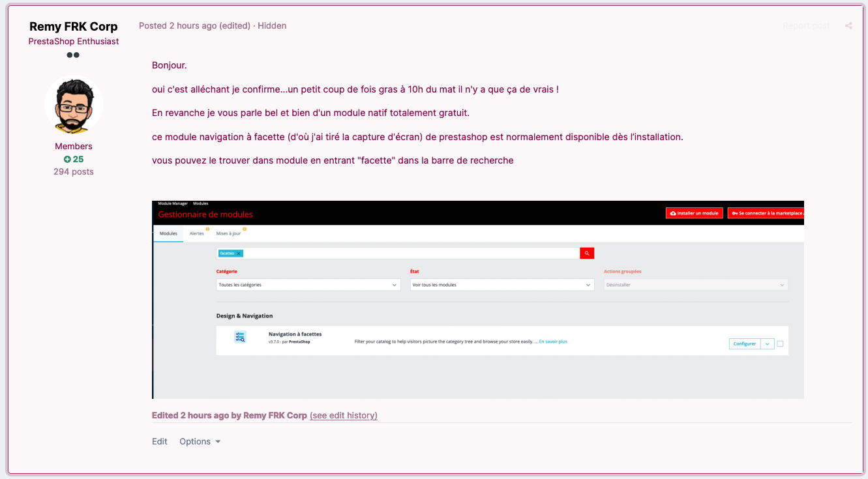The width and height of the screenshot is (868, 479).
Task: Open the module manager screenshot image
Action: coord(478,300)
